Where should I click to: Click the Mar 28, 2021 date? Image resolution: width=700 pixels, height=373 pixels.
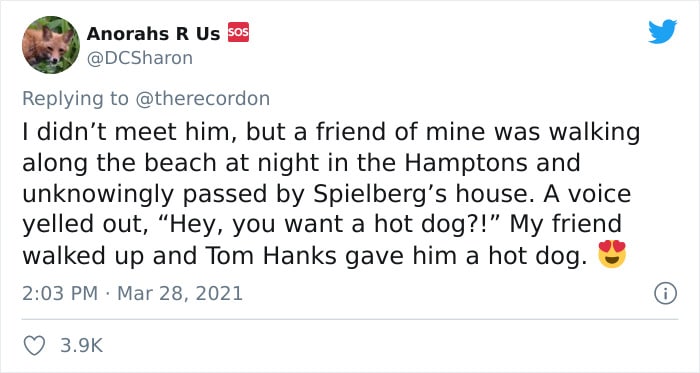click(x=180, y=294)
